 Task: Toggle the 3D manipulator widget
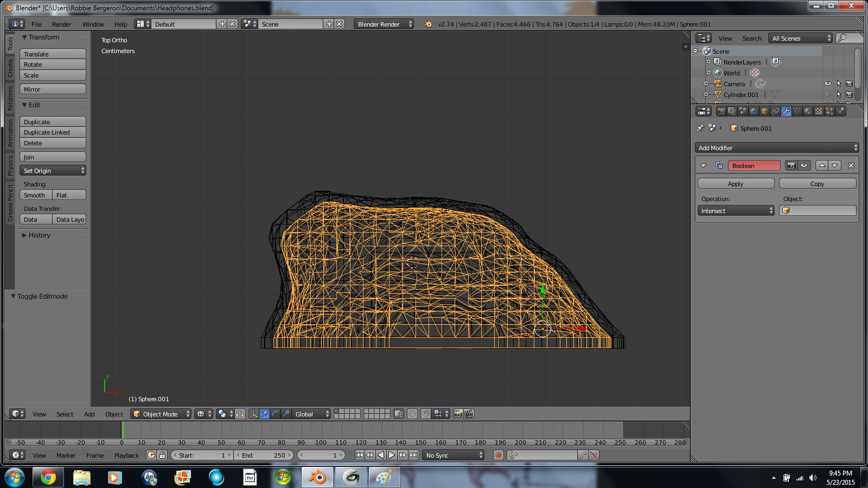pyautogui.click(x=253, y=414)
